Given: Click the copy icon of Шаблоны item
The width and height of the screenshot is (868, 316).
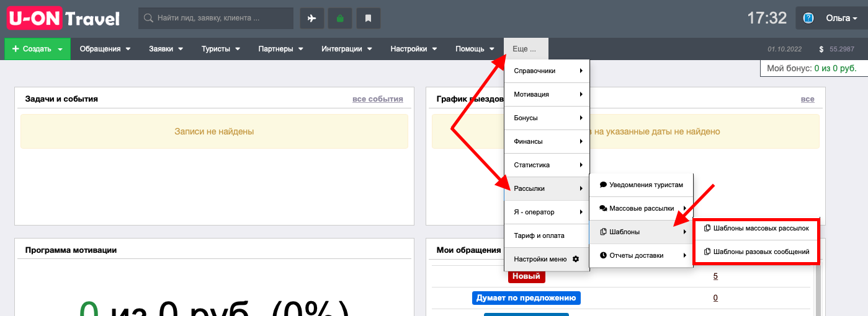Looking at the screenshot, I should 603,232.
